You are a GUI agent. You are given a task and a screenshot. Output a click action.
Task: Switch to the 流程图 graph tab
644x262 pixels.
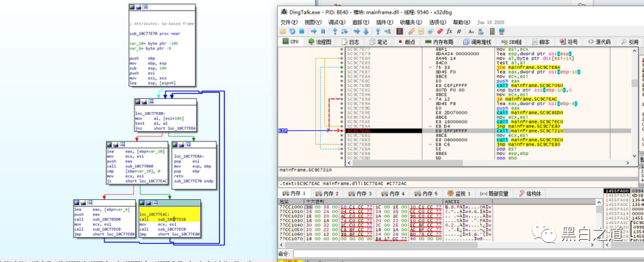pyautogui.click(x=320, y=42)
